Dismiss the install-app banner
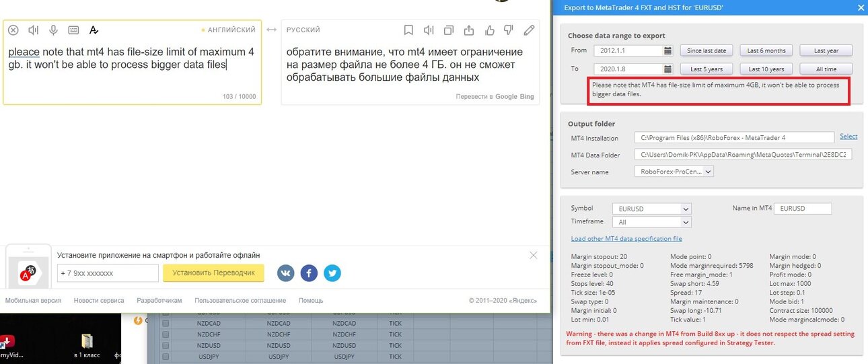 click(x=534, y=256)
